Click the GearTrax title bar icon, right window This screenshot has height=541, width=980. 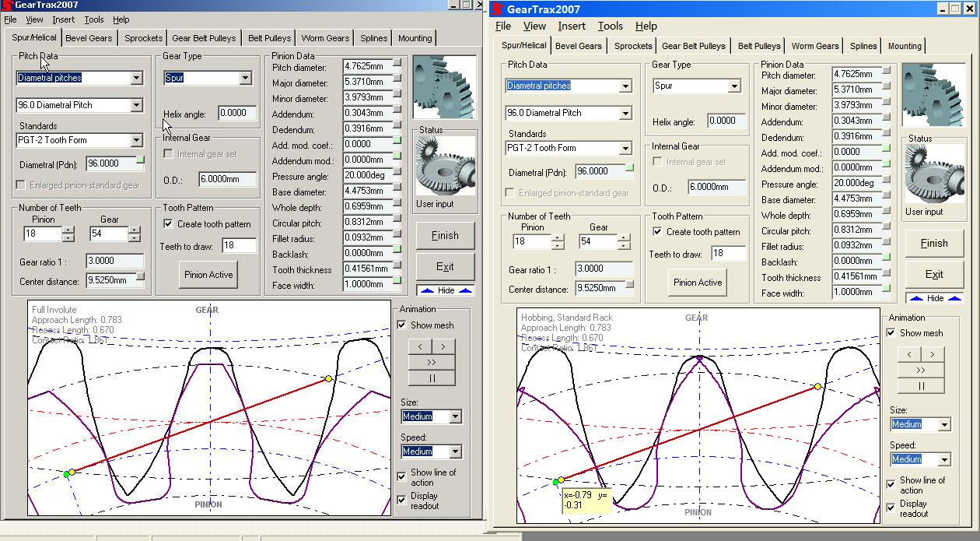tap(497, 9)
